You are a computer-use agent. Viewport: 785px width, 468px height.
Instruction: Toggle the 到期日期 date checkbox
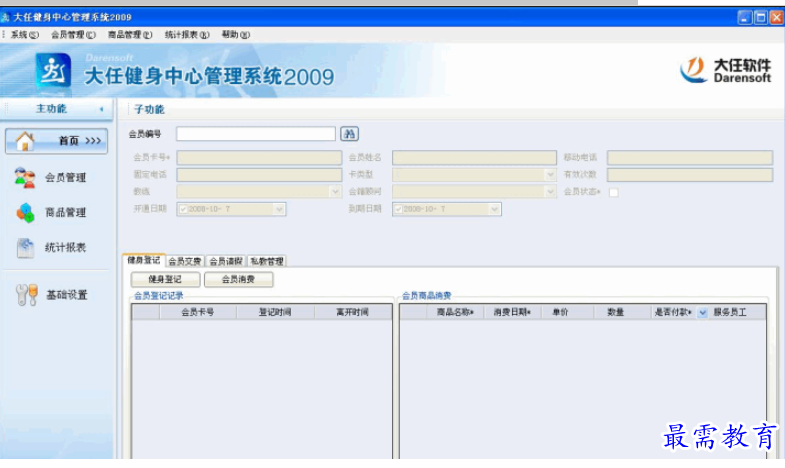[399, 209]
